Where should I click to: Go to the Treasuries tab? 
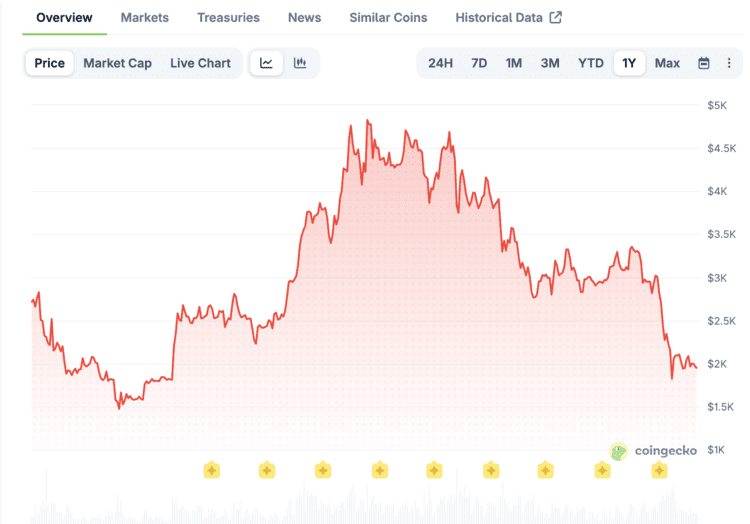tap(228, 17)
